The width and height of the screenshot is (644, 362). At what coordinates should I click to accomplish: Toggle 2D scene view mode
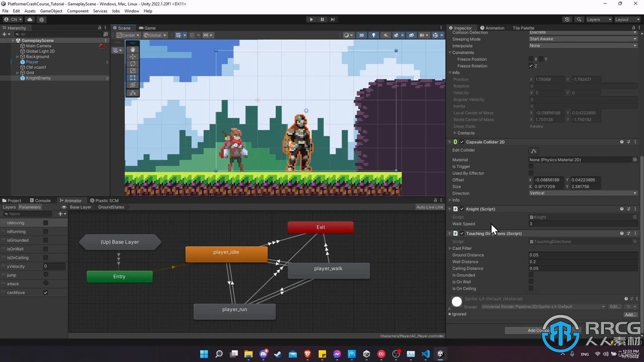pyautogui.click(x=361, y=35)
